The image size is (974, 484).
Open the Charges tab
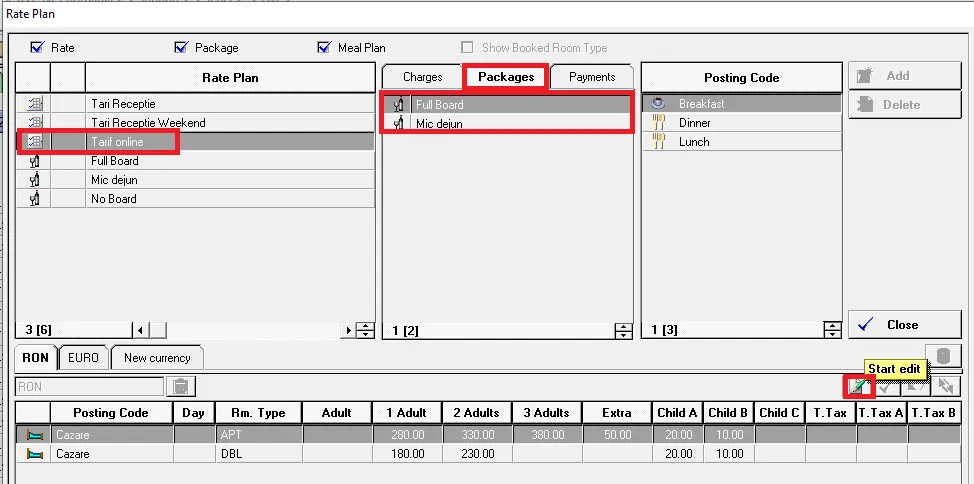click(x=422, y=77)
